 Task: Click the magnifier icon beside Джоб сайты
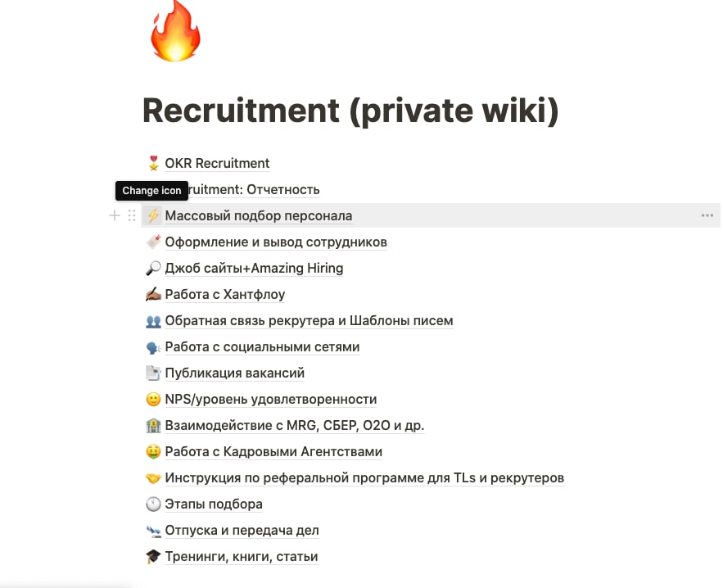tap(152, 268)
